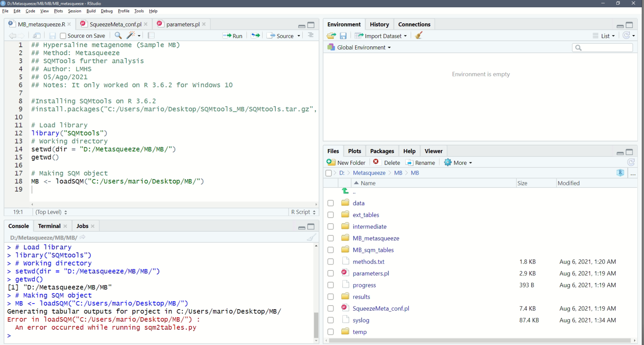Click the Delete button in Files pane

386,162
